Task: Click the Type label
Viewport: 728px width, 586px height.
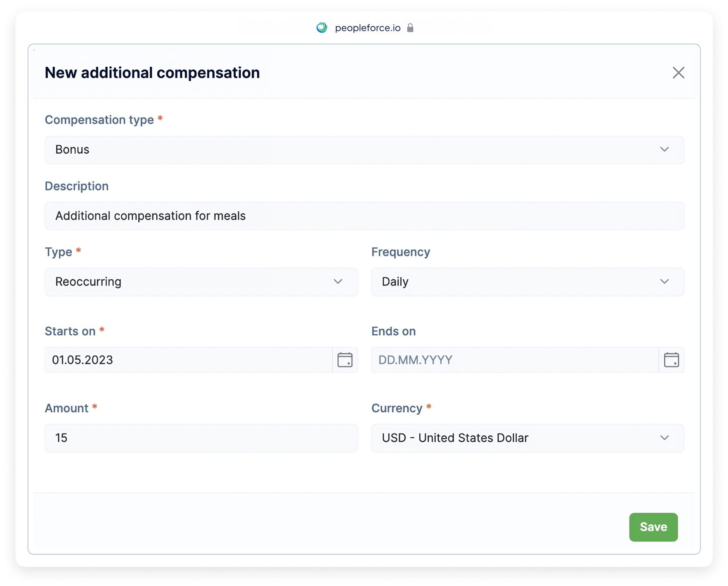Action: click(58, 252)
